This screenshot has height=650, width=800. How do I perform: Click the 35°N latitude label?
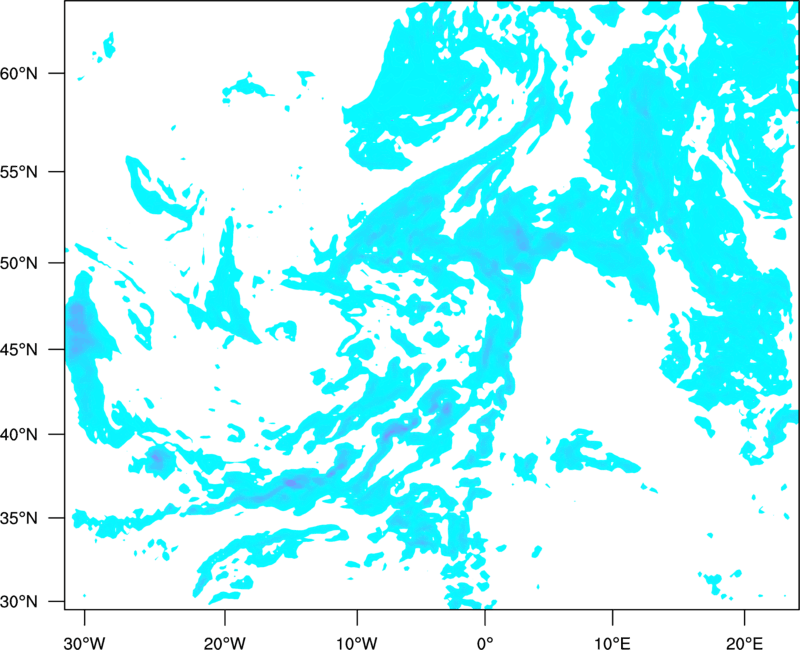(19, 518)
